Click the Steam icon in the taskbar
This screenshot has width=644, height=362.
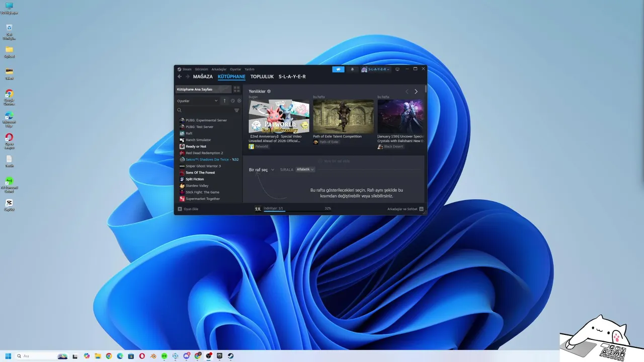point(230,356)
